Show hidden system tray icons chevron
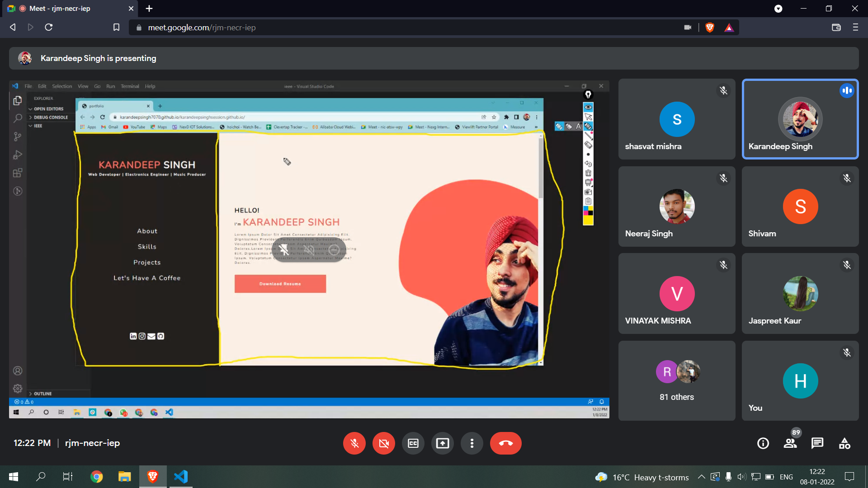Image resolution: width=868 pixels, height=488 pixels. [701, 477]
